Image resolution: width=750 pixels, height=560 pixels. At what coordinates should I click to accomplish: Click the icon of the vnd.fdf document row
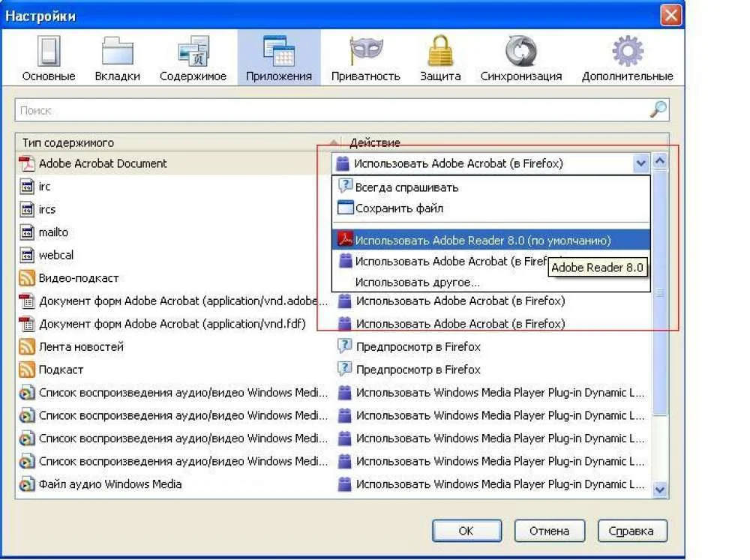click(27, 325)
